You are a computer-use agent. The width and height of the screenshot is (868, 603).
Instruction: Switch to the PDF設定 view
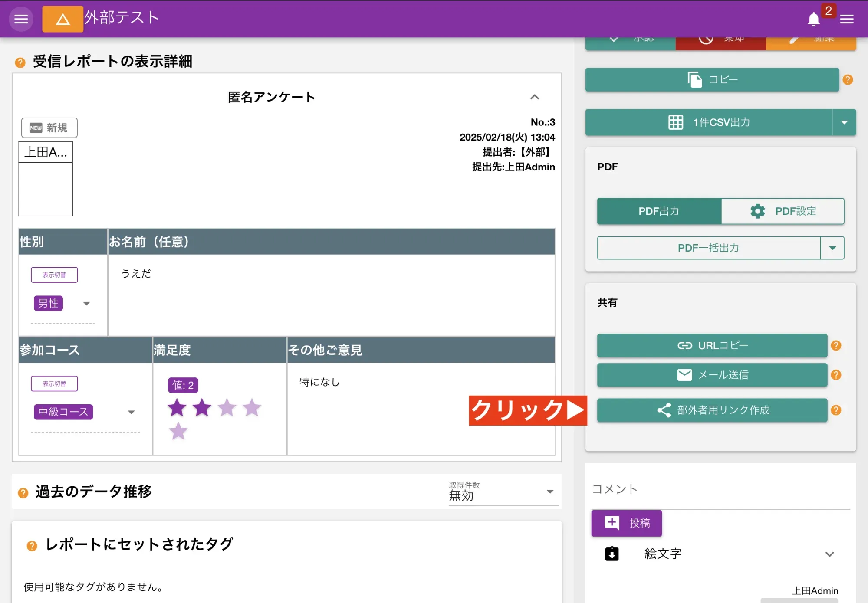point(783,211)
